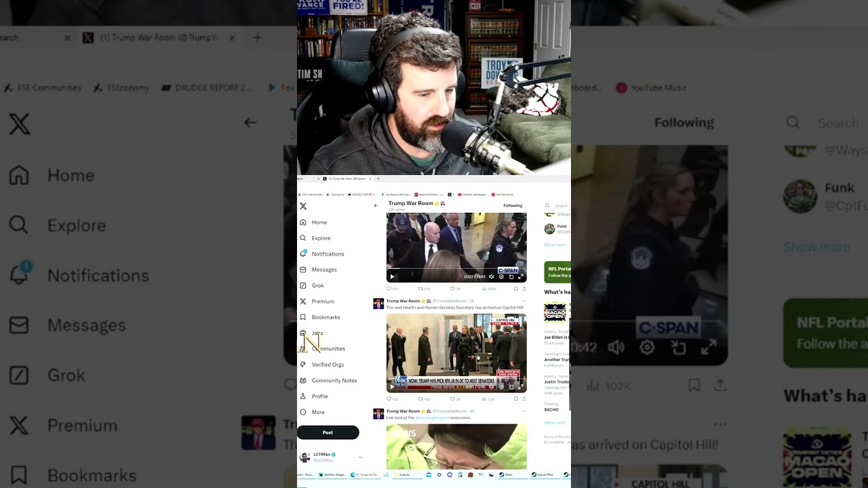
Task: Open the Channel dashboard bookmark
Action: point(472,195)
